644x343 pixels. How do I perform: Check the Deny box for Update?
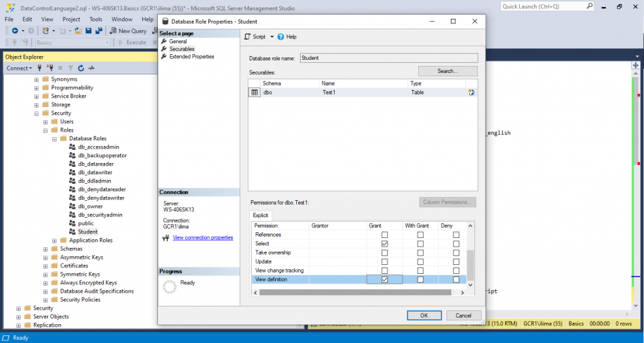coord(456,262)
